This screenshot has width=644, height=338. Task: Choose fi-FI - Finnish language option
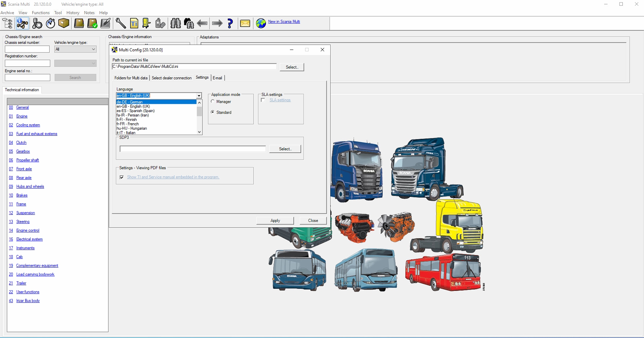pyautogui.click(x=156, y=120)
